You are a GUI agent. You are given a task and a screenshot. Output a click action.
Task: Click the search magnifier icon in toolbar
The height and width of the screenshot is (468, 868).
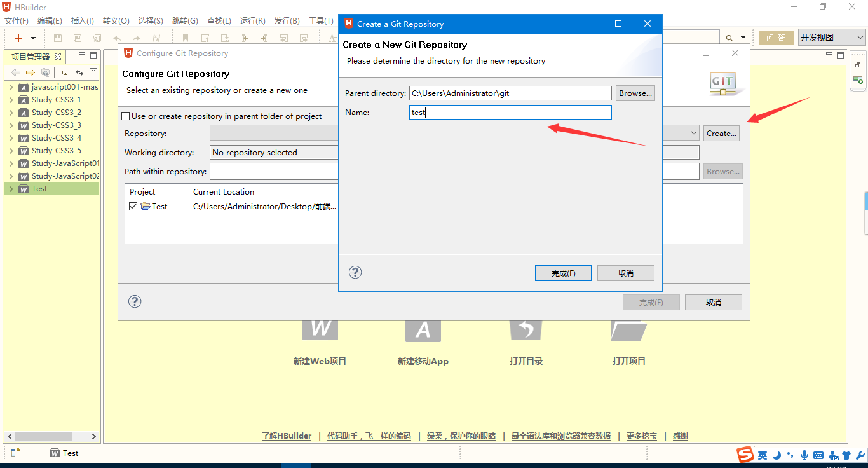(x=729, y=38)
